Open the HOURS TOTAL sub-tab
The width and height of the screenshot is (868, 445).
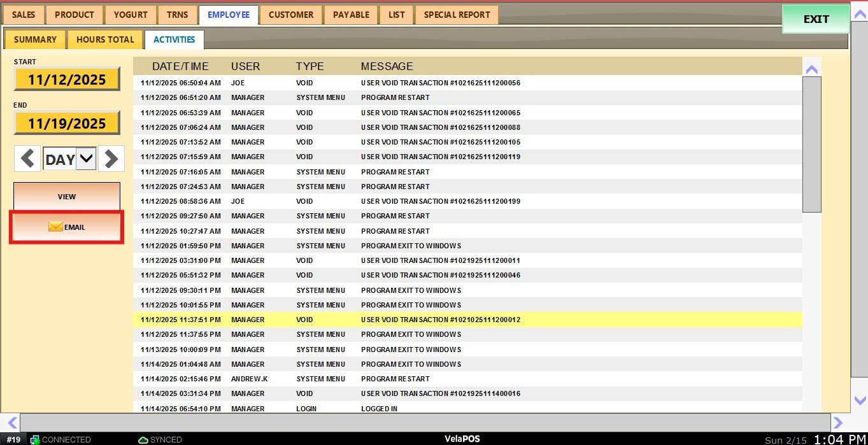click(x=105, y=39)
